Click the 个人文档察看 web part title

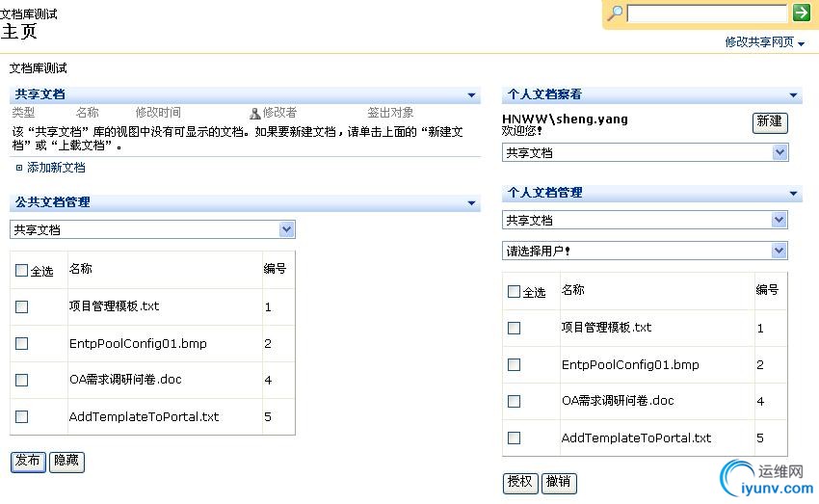[544, 94]
